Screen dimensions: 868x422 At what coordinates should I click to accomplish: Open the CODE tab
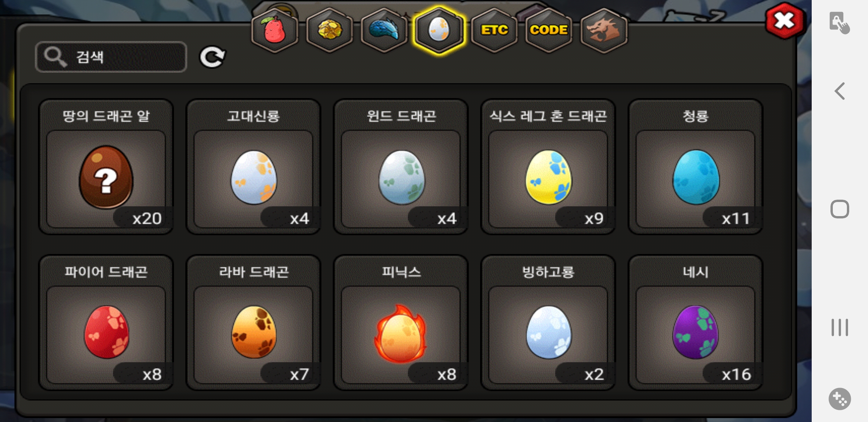click(x=549, y=30)
